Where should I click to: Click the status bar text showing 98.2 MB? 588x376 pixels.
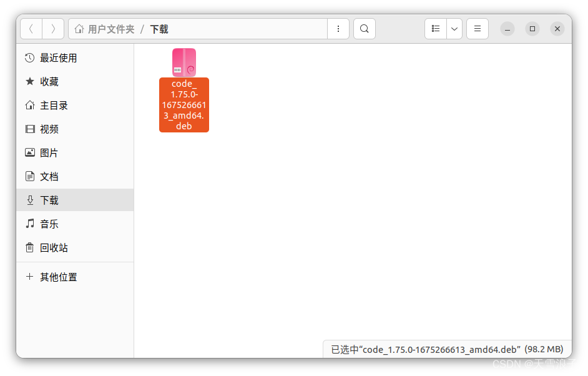447,349
